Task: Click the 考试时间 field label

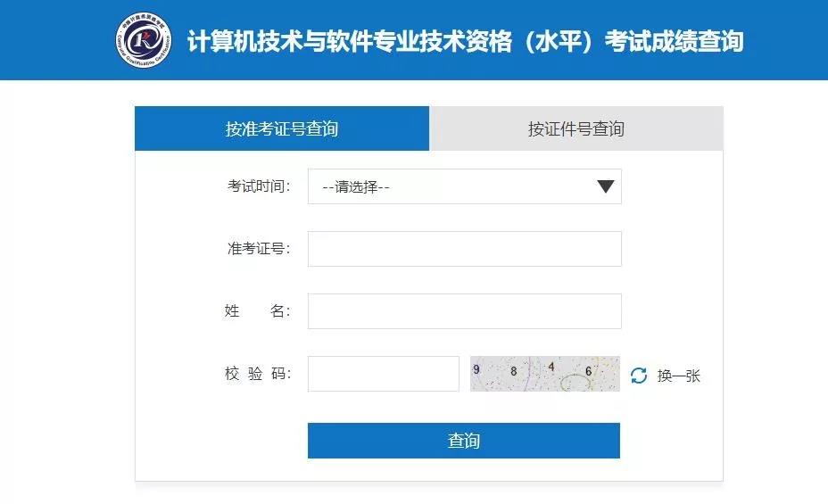Action: (x=259, y=186)
